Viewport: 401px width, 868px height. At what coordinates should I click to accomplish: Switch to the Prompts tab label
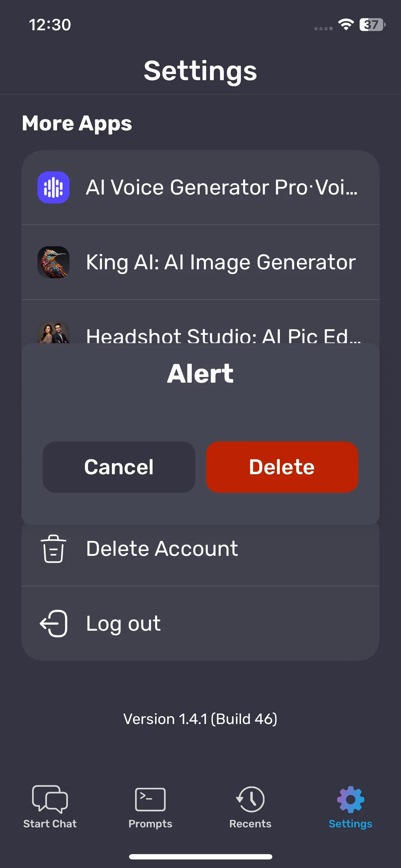coord(150,824)
